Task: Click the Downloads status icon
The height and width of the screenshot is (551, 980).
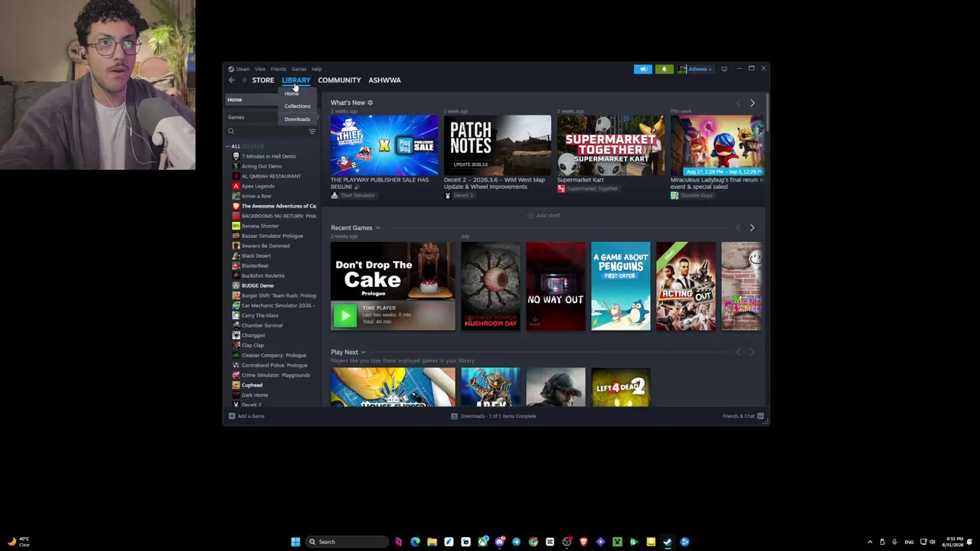Action: pos(454,416)
